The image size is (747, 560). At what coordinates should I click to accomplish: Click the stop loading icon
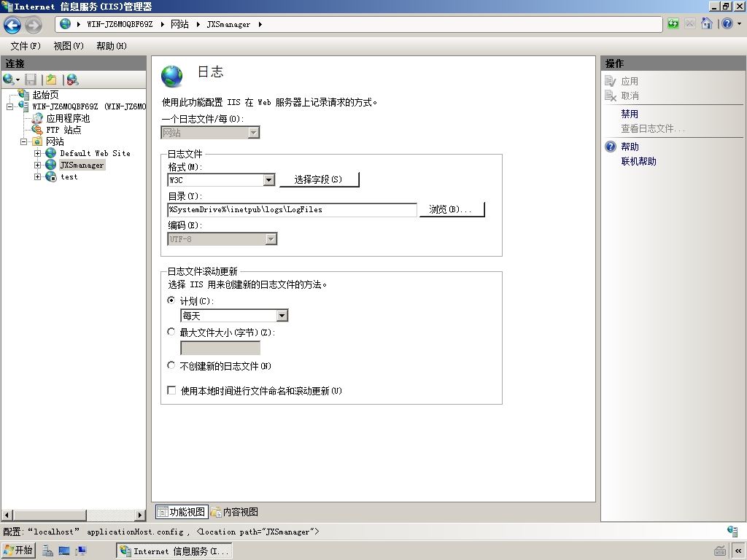coord(690,23)
